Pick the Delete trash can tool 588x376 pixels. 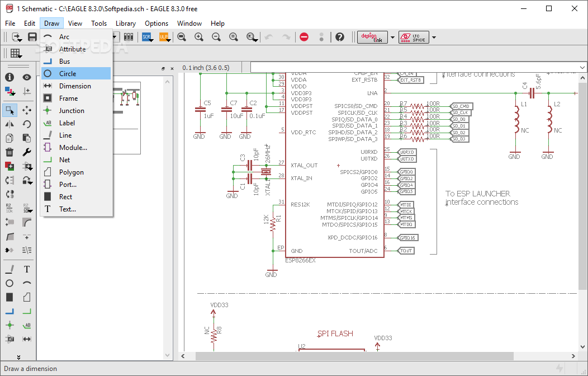10,152
